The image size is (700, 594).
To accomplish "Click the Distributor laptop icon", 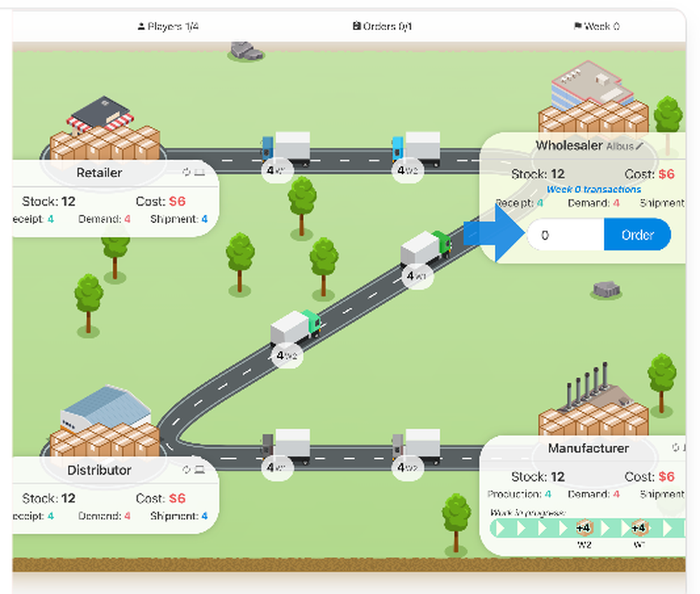I will click(199, 469).
